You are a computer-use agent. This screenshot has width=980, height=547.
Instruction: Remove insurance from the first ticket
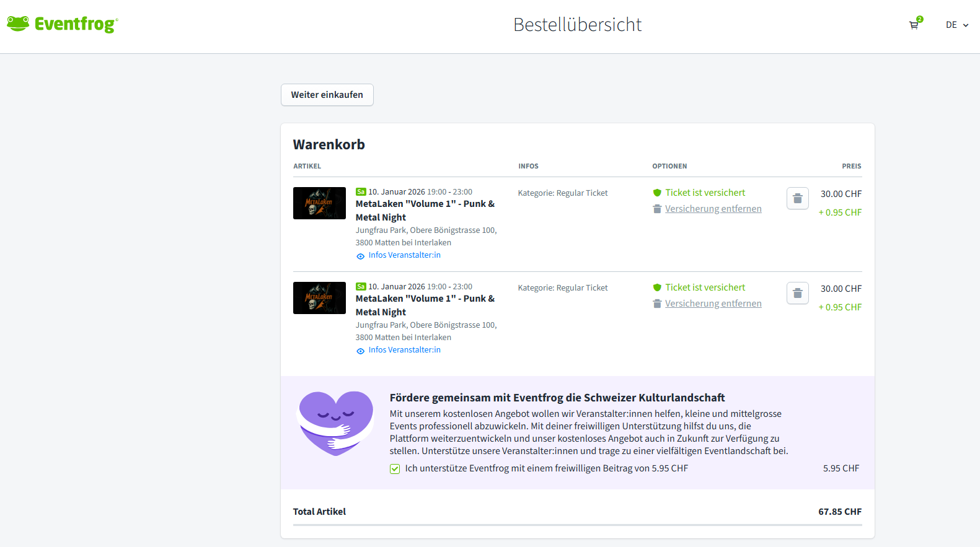[x=713, y=209]
